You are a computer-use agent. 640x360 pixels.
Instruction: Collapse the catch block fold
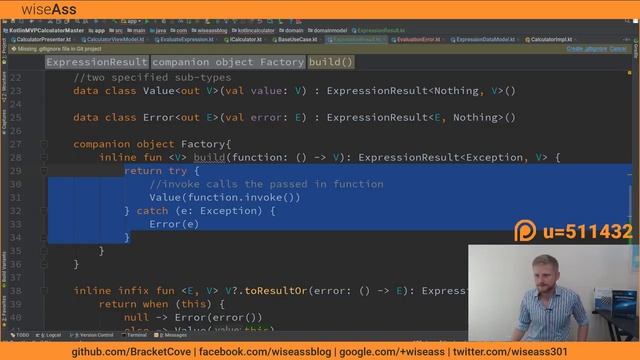click(x=44, y=211)
